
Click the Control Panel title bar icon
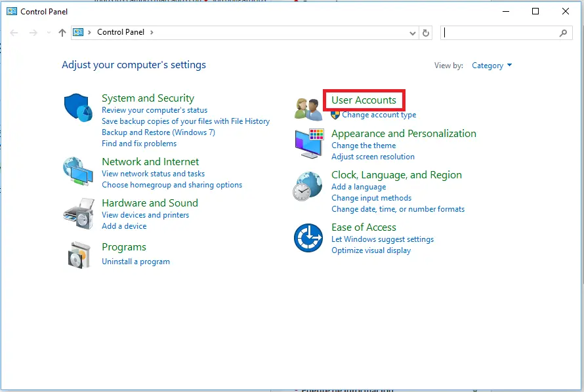click(12, 11)
